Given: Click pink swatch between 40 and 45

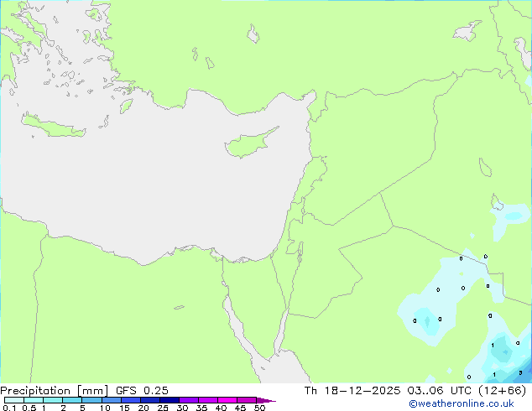Looking at the screenshot, I should [227, 400].
